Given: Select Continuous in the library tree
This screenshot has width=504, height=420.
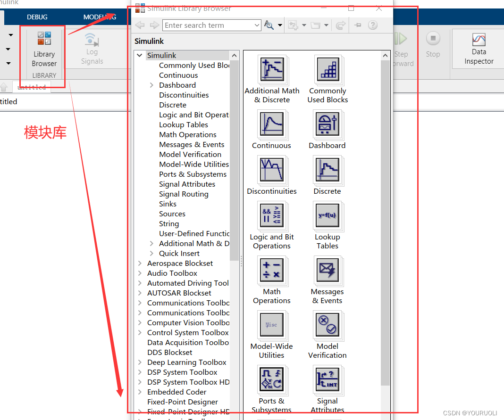Looking at the screenshot, I should click(178, 75).
